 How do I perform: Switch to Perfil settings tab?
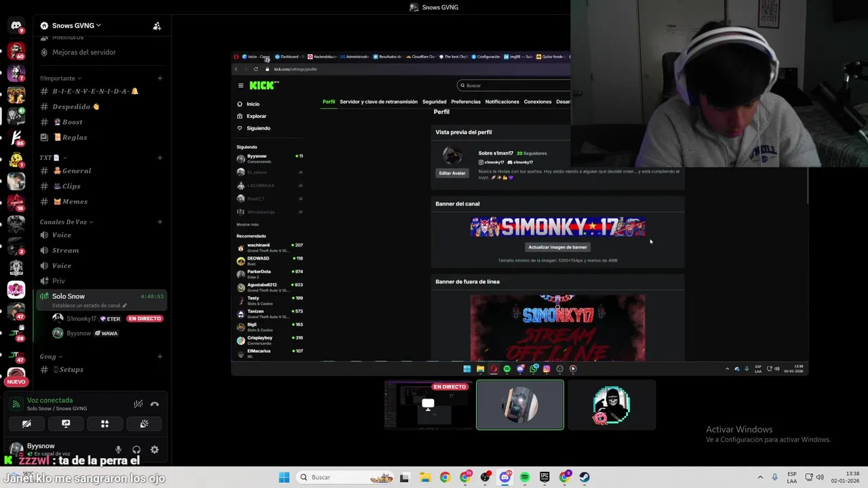pos(328,102)
